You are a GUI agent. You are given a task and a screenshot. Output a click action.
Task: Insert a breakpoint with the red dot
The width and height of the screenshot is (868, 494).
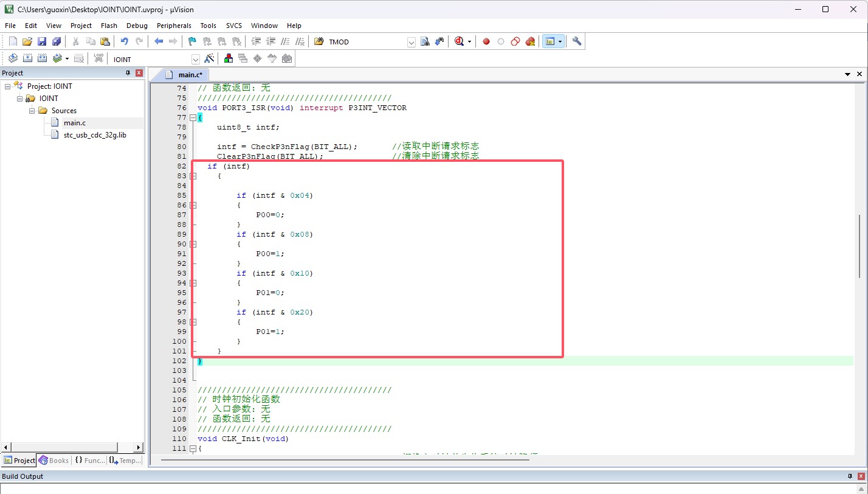486,41
